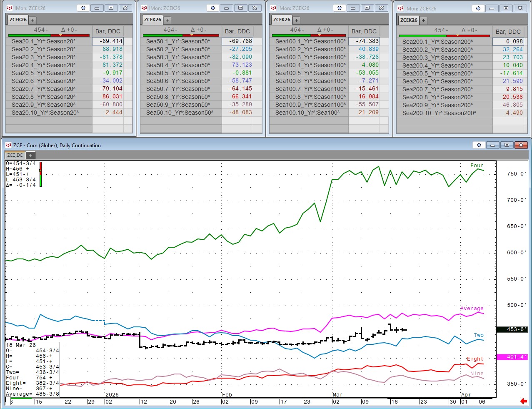Viewport: 532px width, 409px height.
Task: Select the Sea20.4_Yr^:Season20^ row
Action: (43, 65)
